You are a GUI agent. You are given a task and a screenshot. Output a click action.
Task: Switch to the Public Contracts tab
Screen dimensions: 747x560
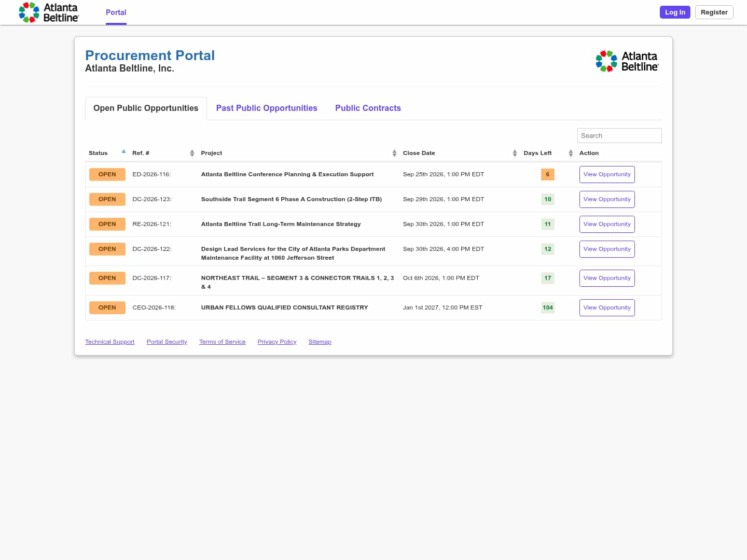[x=368, y=108]
